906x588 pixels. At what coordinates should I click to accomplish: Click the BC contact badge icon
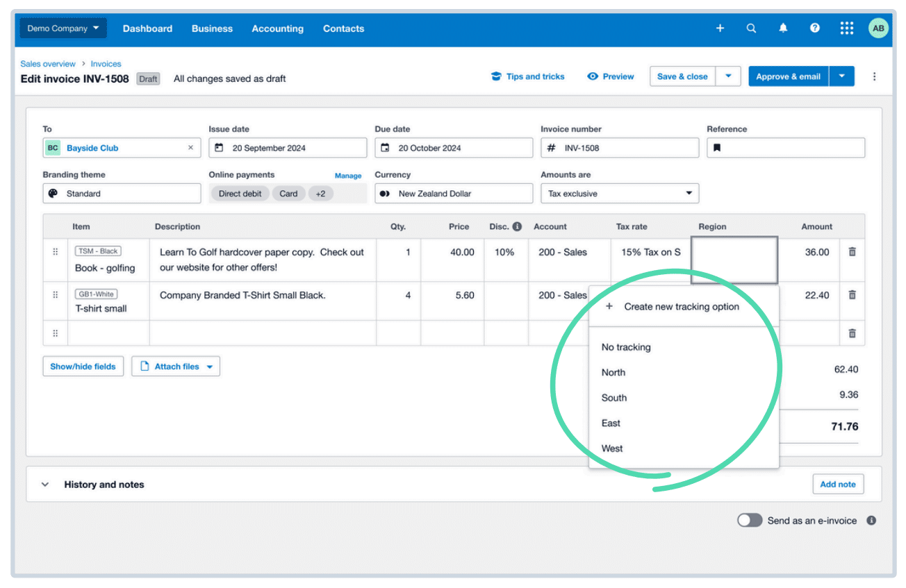tap(53, 148)
